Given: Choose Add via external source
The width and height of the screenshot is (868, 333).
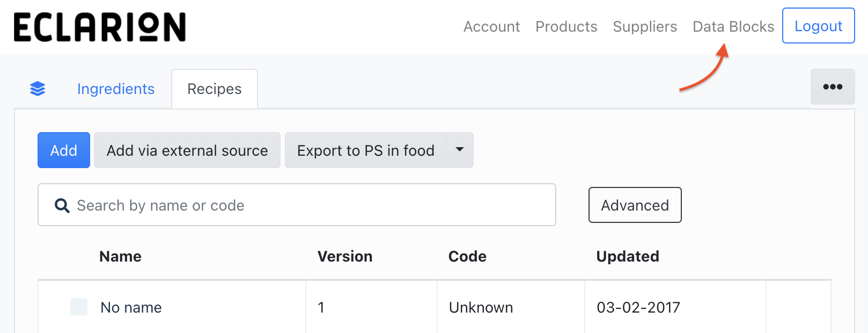Looking at the screenshot, I should 187,150.
